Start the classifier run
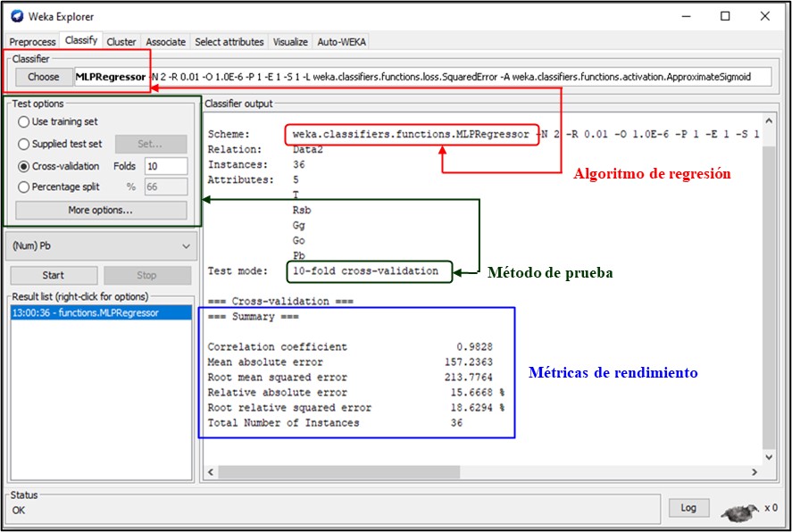This screenshot has width=792, height=532. click(x=53, y=275)
